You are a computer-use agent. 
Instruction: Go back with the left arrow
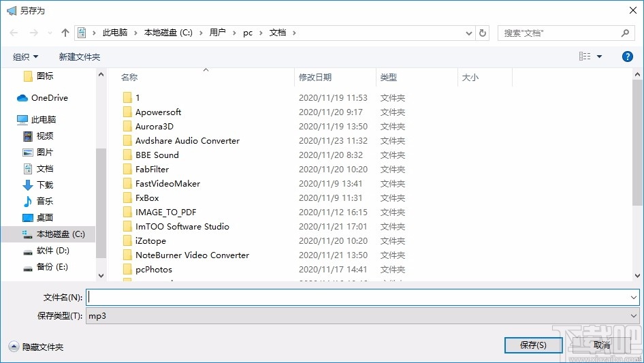14,33
